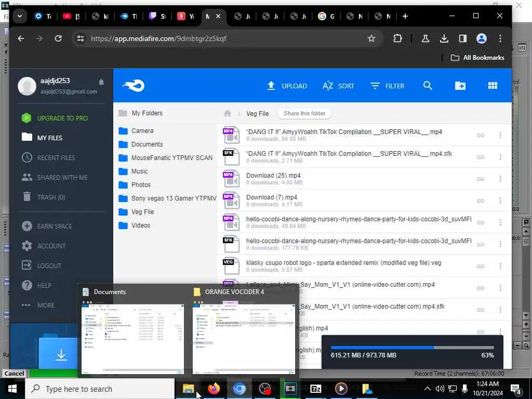Switch to the Google tab

(326, 16)
